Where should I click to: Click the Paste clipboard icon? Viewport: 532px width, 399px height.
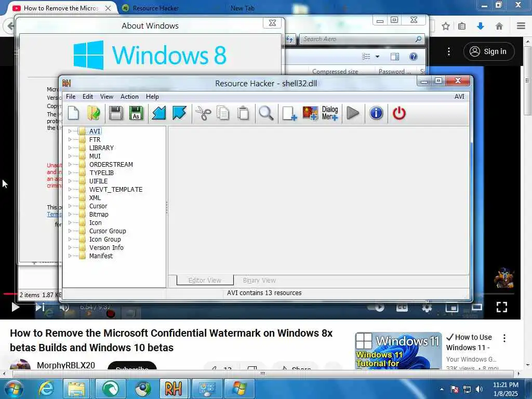[x=243, y=113]
